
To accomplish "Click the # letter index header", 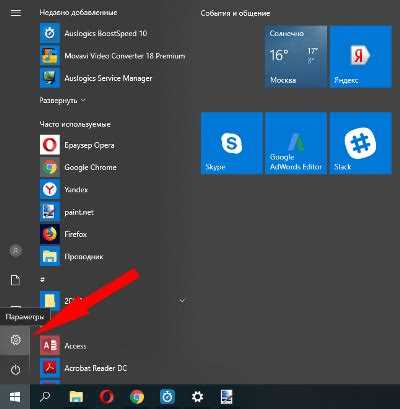I will (x=42, y=280).
